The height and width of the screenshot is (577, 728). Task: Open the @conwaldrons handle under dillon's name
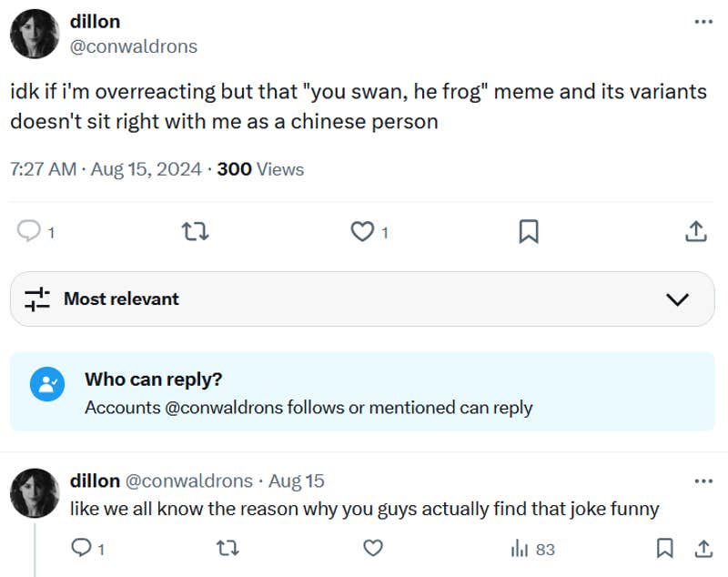[x=133, y=46]
